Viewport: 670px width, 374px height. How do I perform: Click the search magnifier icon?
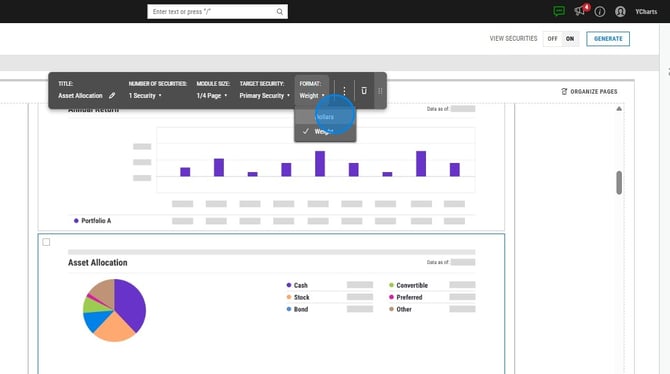point(279,12)
